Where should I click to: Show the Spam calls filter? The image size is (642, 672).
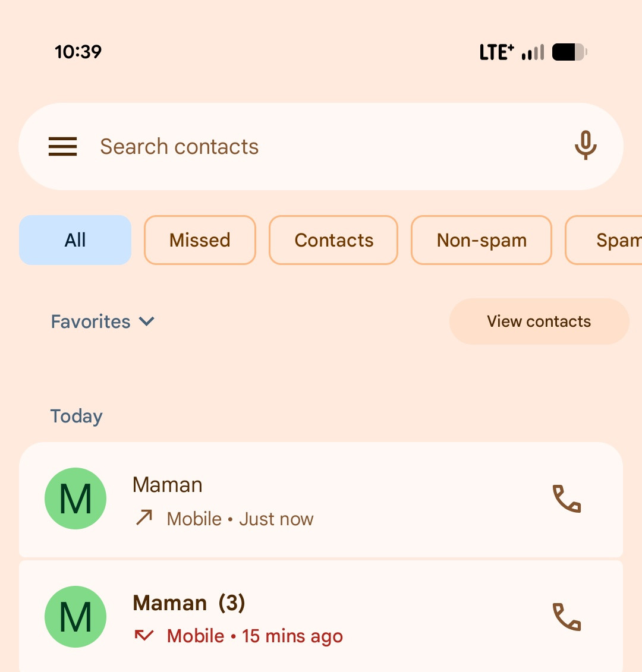pyautogui.click(x=604, y=240)
